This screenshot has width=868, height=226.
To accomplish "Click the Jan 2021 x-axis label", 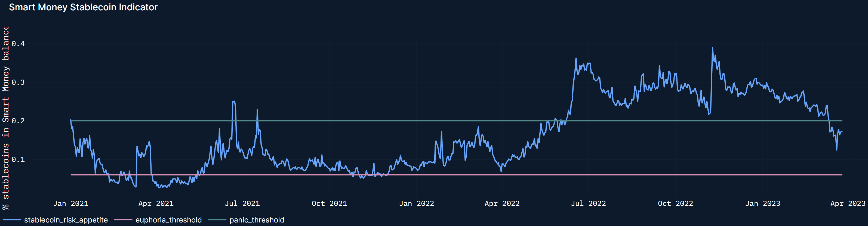I will 71,203.
